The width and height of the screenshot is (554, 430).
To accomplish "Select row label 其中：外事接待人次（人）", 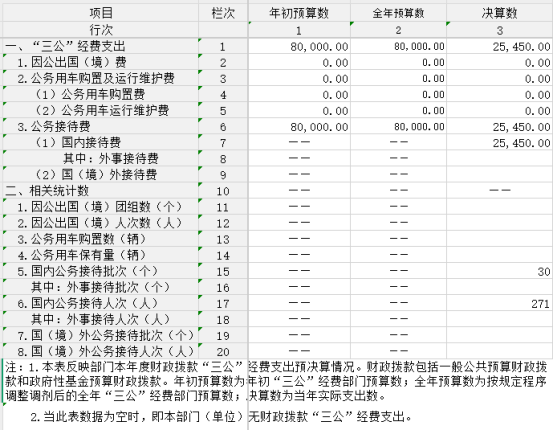I will (x=101, y=319).
